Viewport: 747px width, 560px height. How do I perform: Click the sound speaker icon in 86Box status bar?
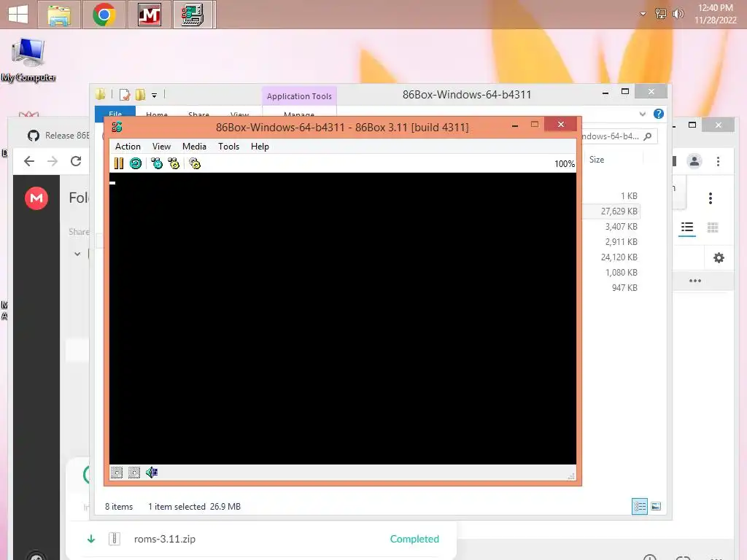152,472
